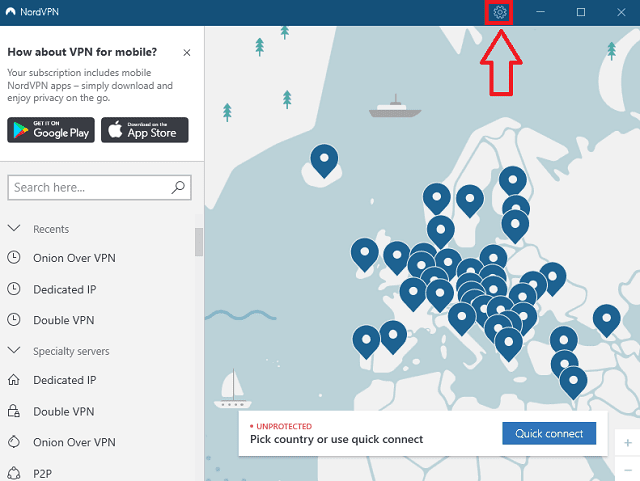Viewport: 640px width, 481px height.
Task: Open the Google Play download badge
Action: [x=51, y=130]
